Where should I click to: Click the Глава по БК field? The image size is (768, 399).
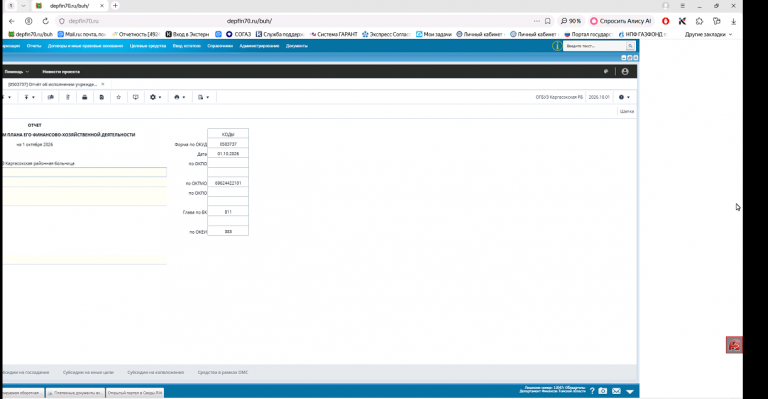(x=228, y=212)
